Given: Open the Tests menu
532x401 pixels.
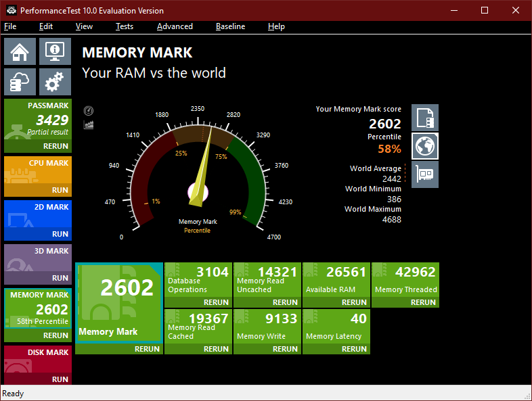Looking at the screenshot, I should [x=125, y=26].
